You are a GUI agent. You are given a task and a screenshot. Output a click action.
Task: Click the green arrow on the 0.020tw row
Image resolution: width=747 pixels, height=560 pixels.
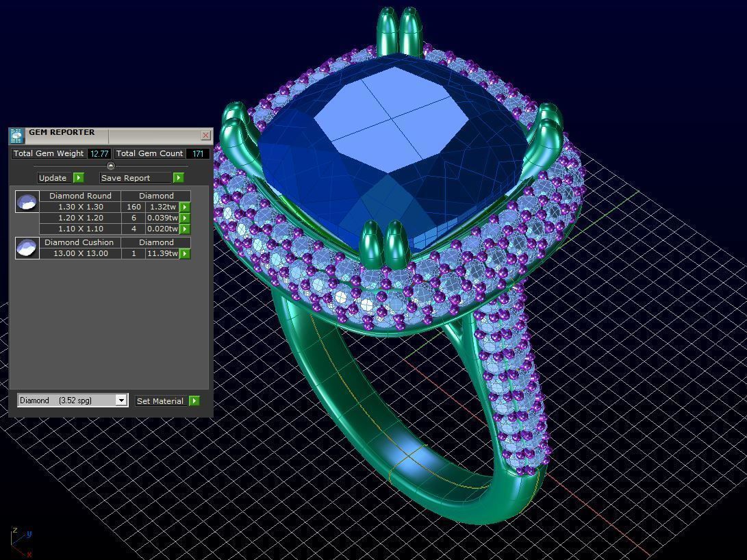click(x=185, y=229)
